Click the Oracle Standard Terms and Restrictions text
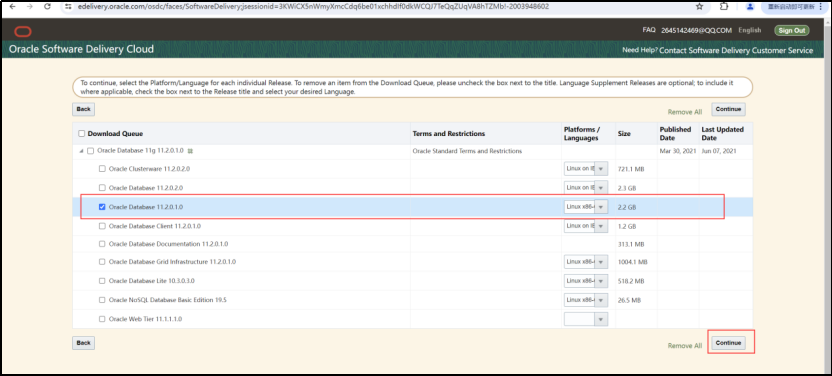 tap(467, 151)
